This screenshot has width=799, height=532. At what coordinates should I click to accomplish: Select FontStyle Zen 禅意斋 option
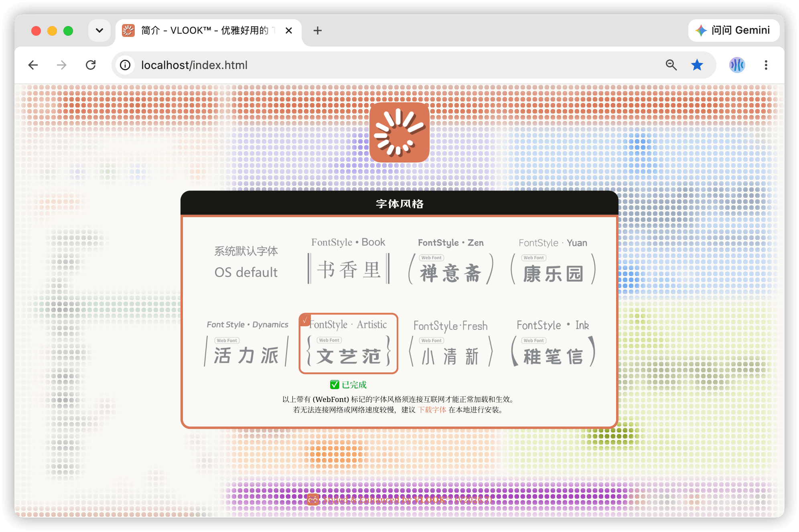[x=451, y=261]
